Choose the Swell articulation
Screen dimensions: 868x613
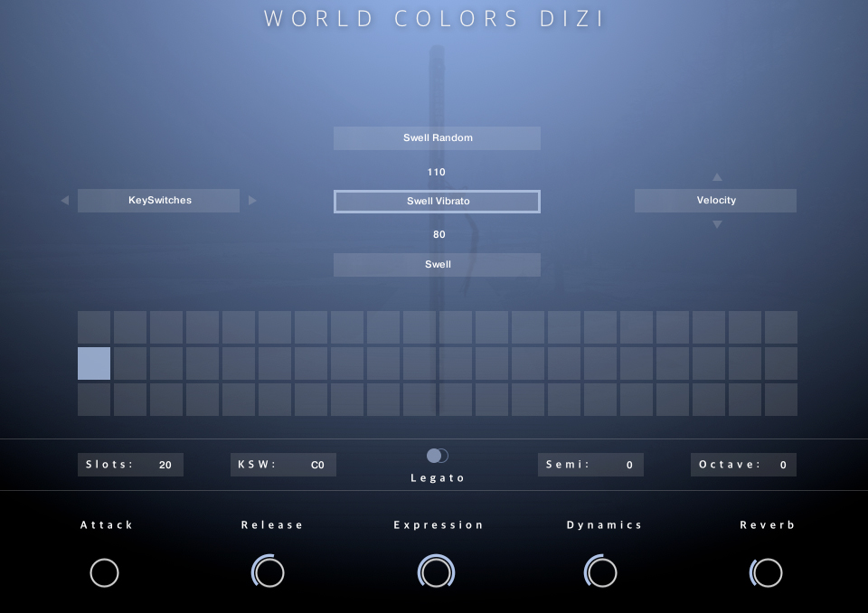coord(437,265)
